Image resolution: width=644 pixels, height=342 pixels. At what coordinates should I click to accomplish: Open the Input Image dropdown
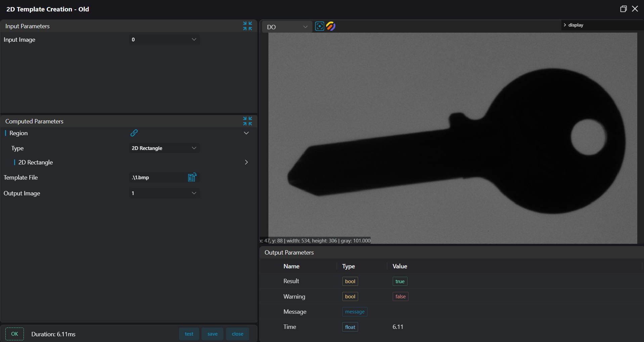(164, 39)
